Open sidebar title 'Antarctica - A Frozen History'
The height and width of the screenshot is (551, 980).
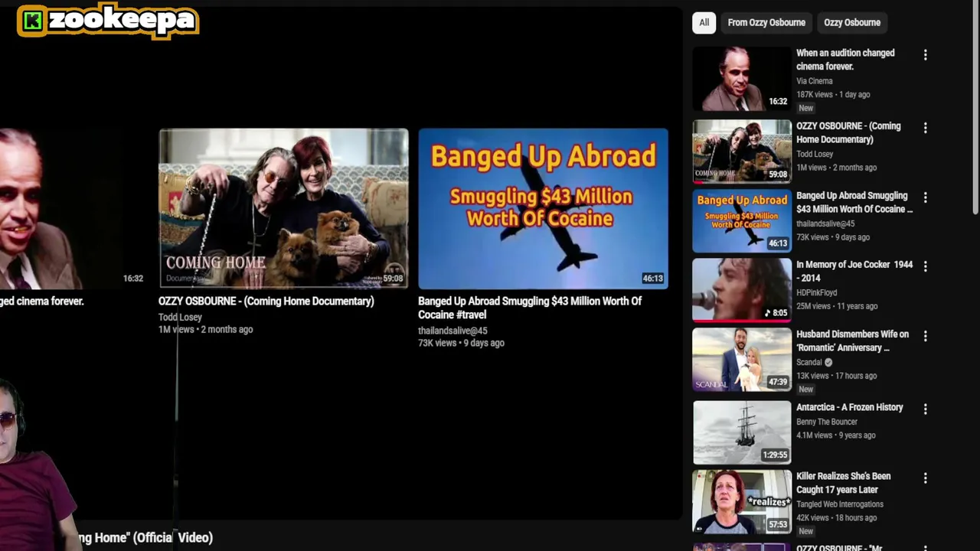pyautogui.click(x=850, y=407)
